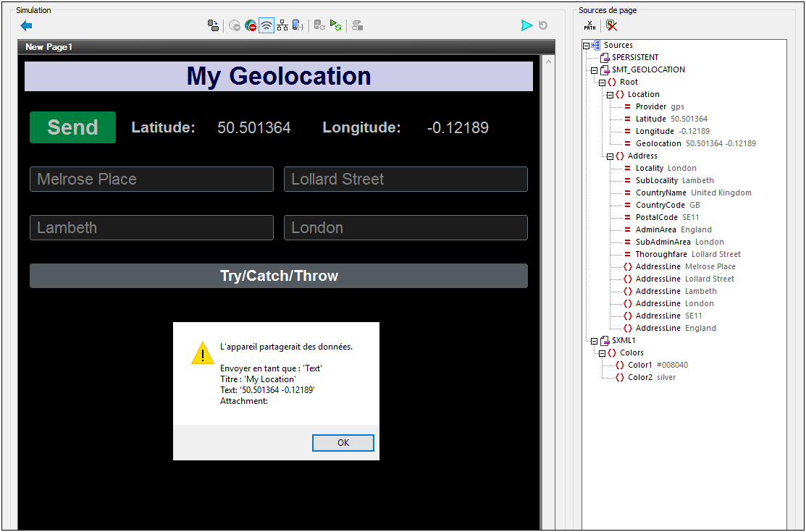Select the New Page1 tab
Image resolution: width=806 pixels, height=532 pixels.
49,47
